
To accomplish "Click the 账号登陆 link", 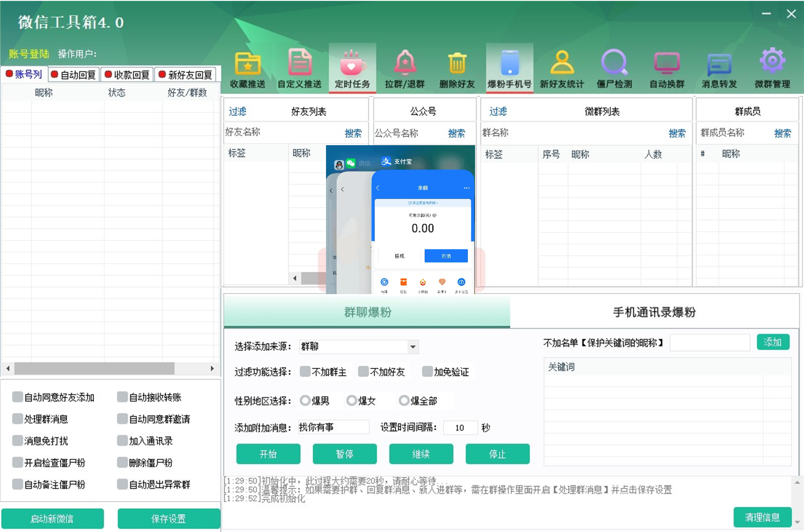I will point(29,54).
